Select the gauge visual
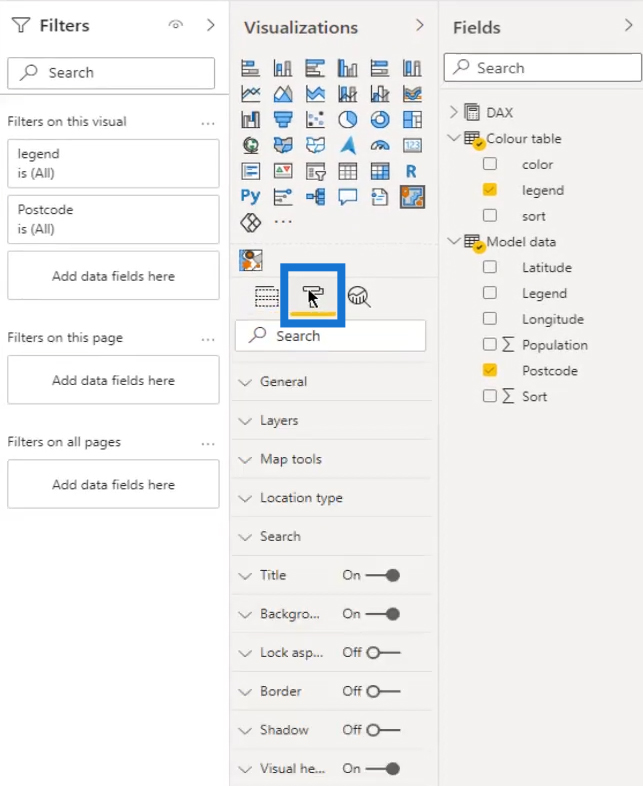The image size is (643, 786). tap(380, 145)
